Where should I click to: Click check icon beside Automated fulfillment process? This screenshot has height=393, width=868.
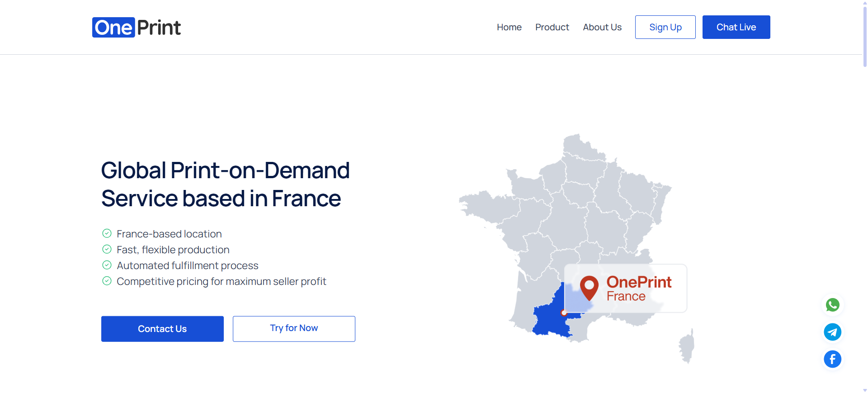(107, 265)
